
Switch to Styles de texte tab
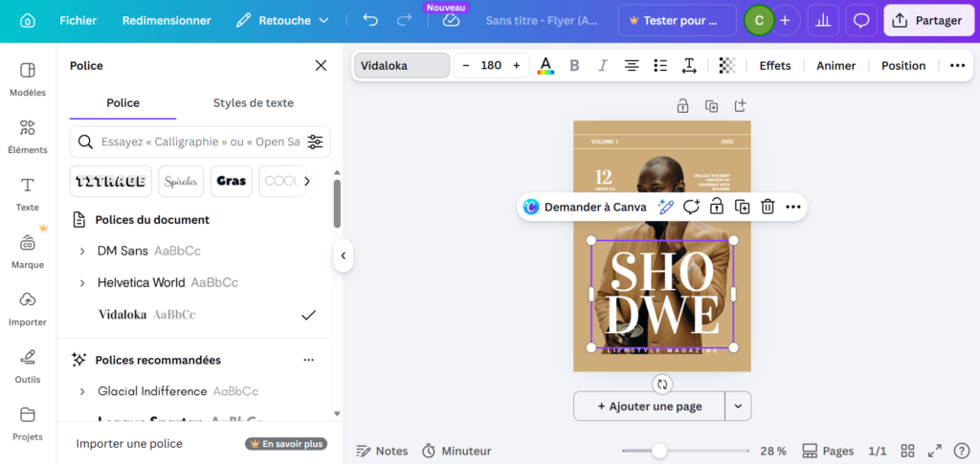coord(253,103)
